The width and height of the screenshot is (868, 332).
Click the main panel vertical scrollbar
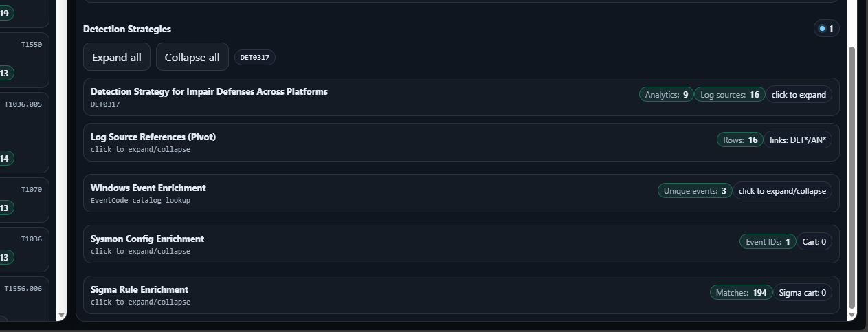point(852,177)
